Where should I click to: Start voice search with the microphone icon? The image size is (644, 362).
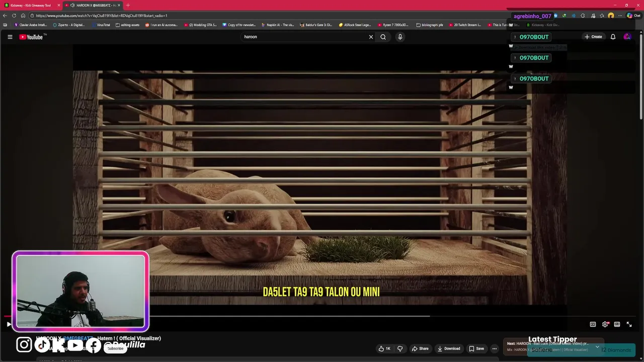click(400, 37)
